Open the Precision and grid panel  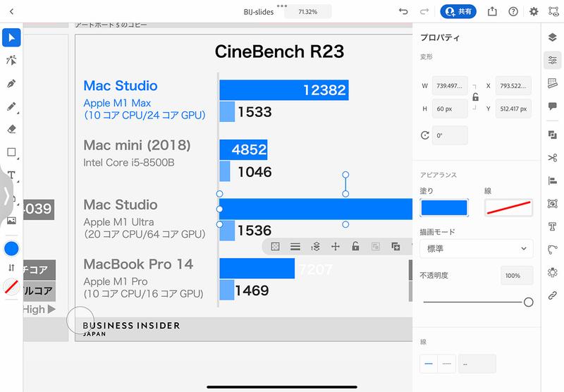tap(553, 83)
